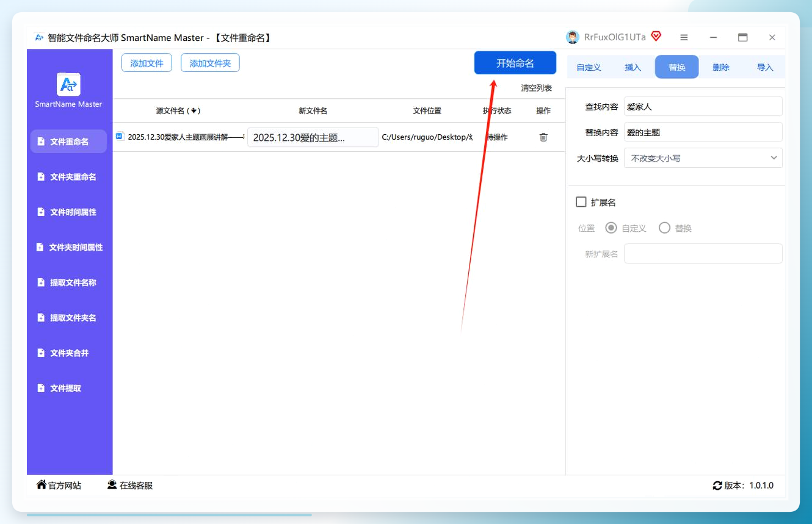This screenshot has height=524, width=812.
Task: Click the 提取文件名称 sidebar icon
Action: (41, 282)
